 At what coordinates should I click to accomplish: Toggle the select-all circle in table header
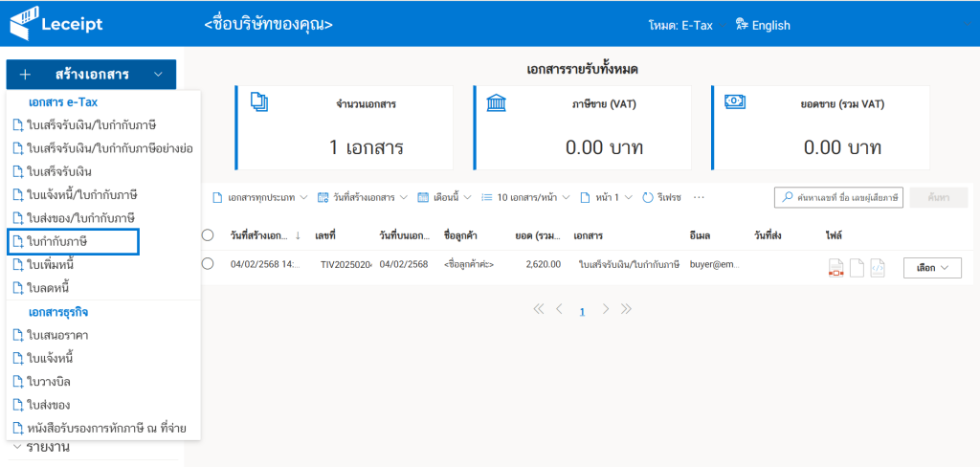pos(208,235)
